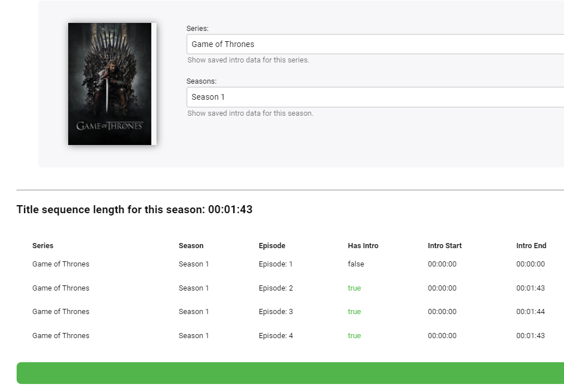Image resolution: width=564 pixels, height=392 pixels.
Task: Open the Series dropdown showing Game of Thrones
Action: tap(375, 44)
